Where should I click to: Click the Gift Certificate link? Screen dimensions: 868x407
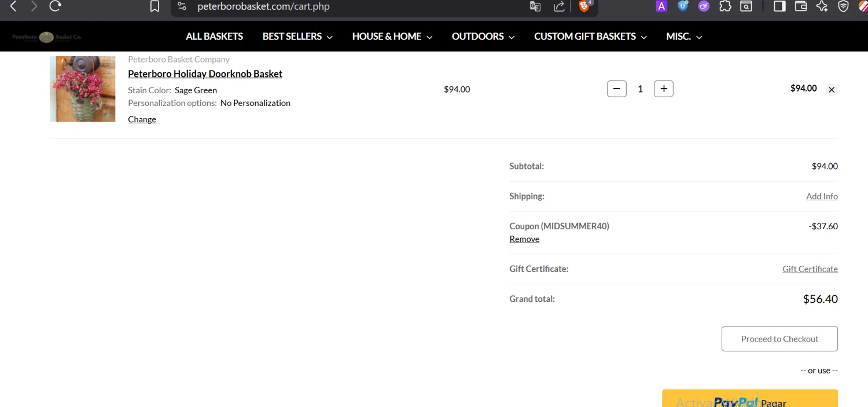pos(810,269)
